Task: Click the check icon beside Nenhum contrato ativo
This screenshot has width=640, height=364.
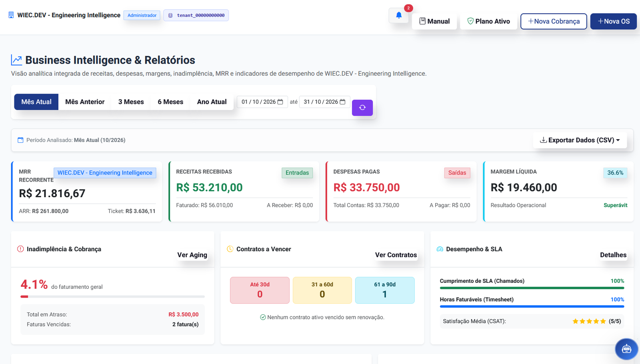Action: (263, 317)
